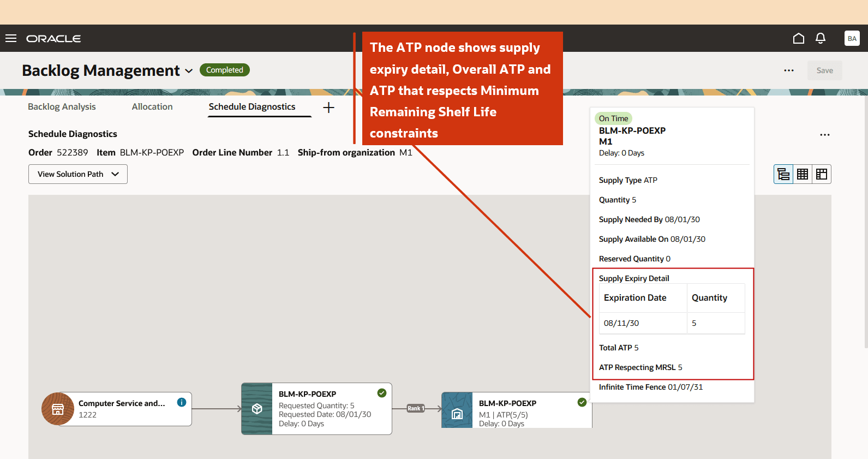The image size is (868, 459).
Task: Click the Completed status badge
Action: coord(225,70)
